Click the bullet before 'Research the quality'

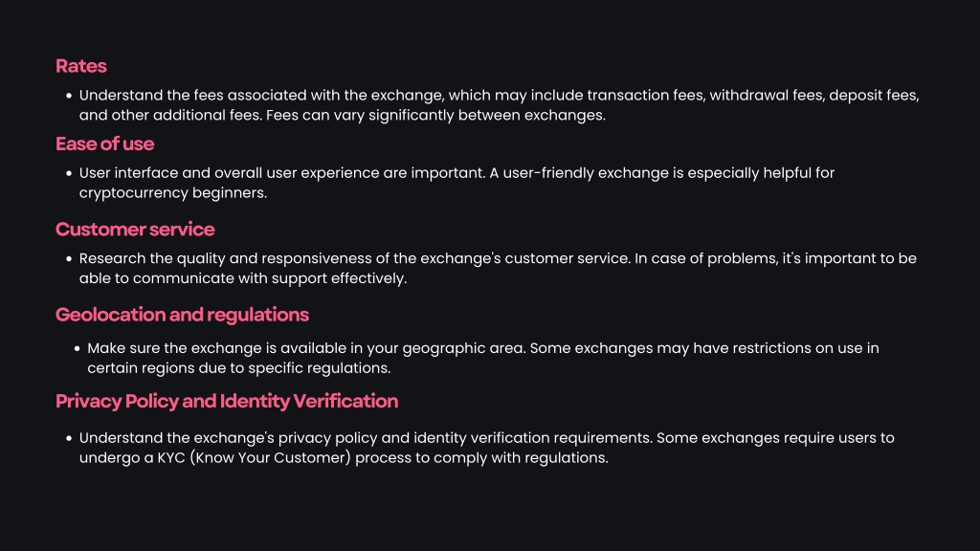click(69, 258)
